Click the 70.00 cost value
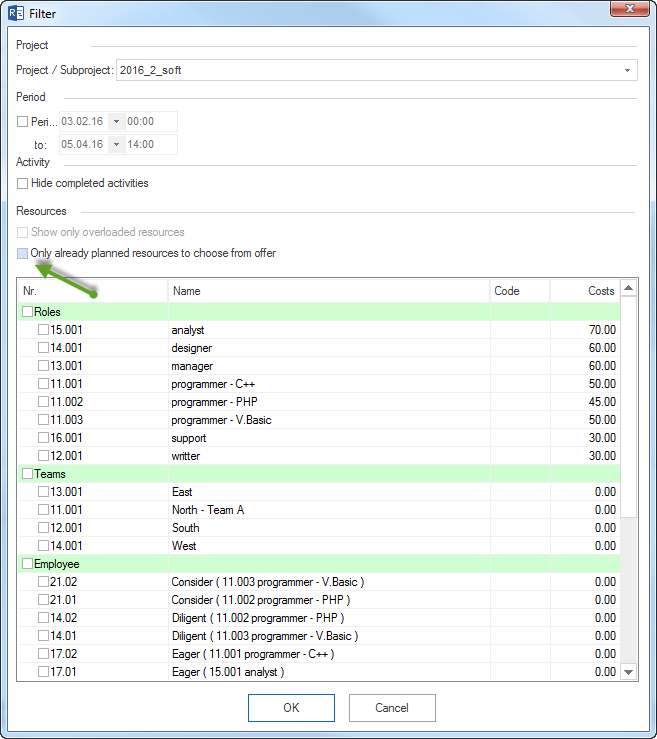657x739 pixels. coord(602,329)
